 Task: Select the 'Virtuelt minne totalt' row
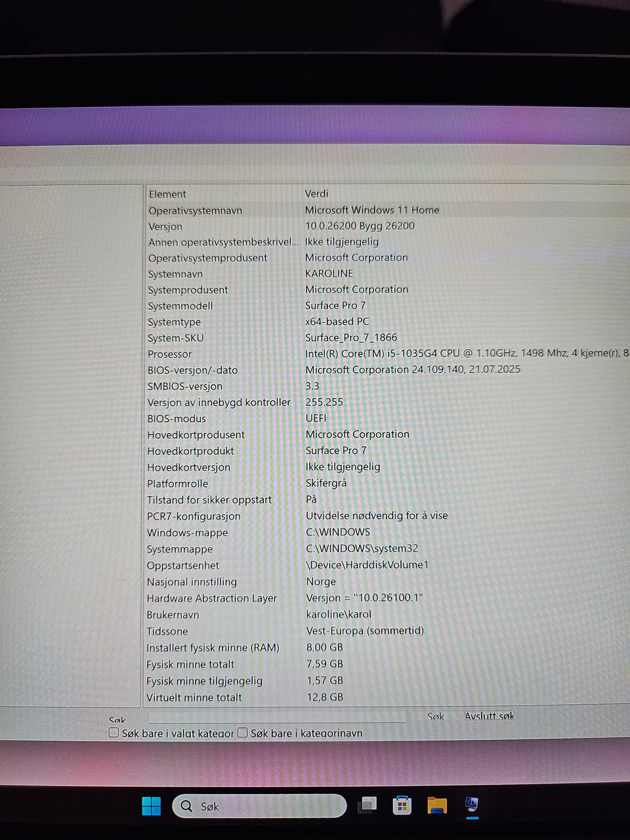[x=388, y=697]
